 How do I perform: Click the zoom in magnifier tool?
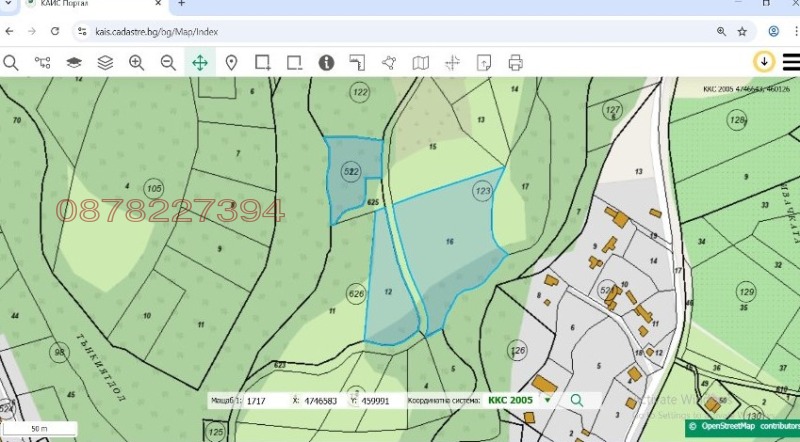137,62
